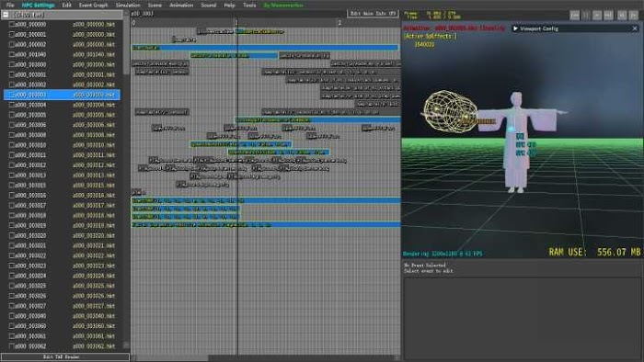Open the NPC Settings menu
This screenshot has width=644, height=362.
point(39,5)
